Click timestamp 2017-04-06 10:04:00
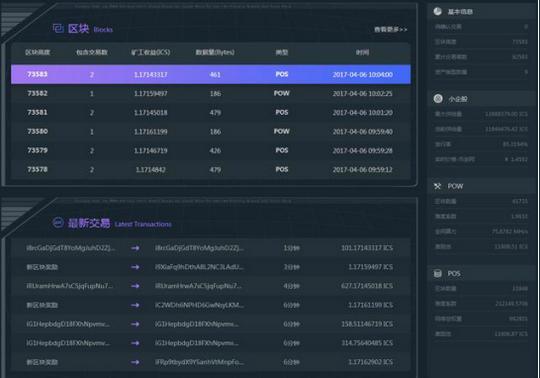Screen dimensions: 540x378 362,75
